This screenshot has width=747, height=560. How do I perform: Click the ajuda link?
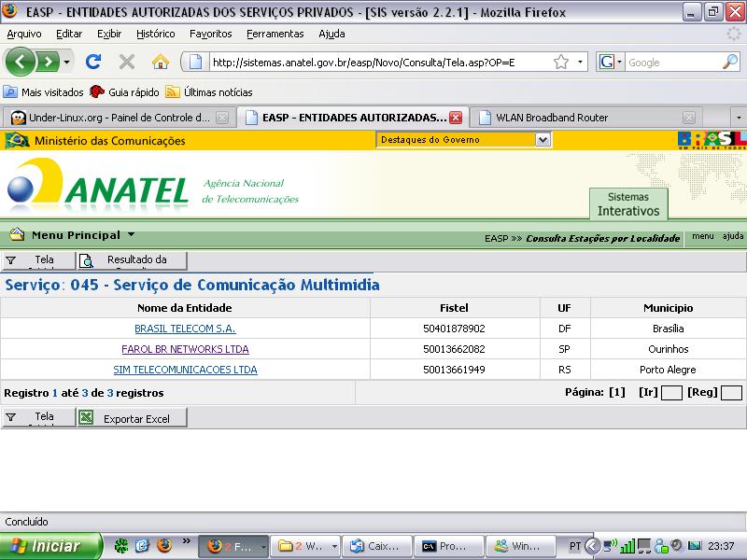[x=733, y=236]
